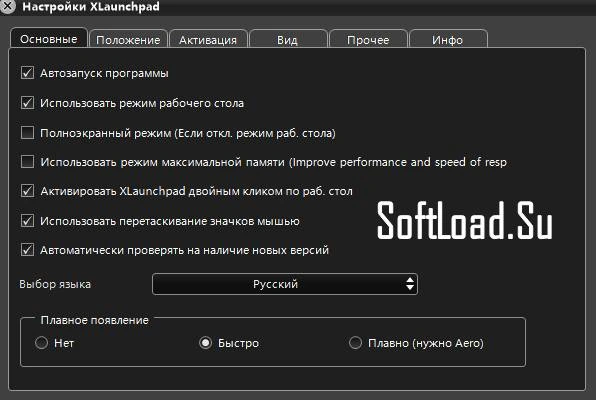Toggle Использовать режим рабочего стола checkbox

tap(27, 103)
